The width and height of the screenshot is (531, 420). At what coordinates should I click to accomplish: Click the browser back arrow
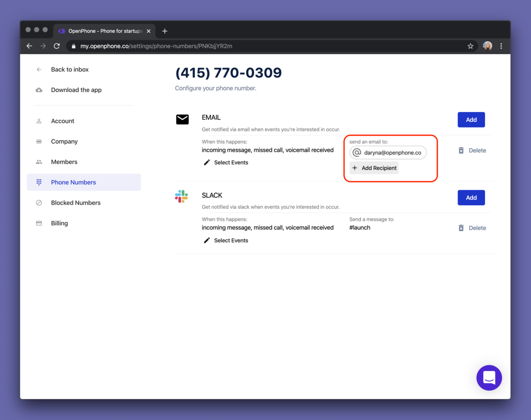click(x=29, y=46)
